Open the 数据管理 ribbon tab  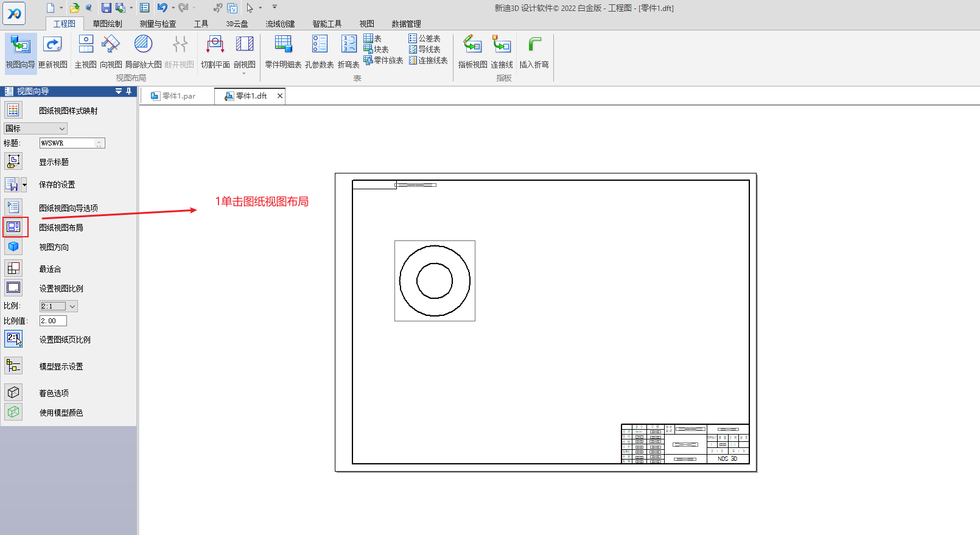(x=406, y=24)
